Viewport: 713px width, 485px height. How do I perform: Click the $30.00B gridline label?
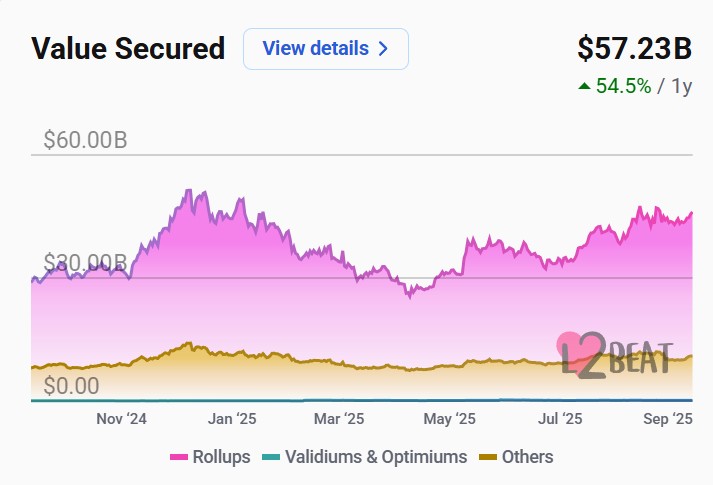coord(85,264)
